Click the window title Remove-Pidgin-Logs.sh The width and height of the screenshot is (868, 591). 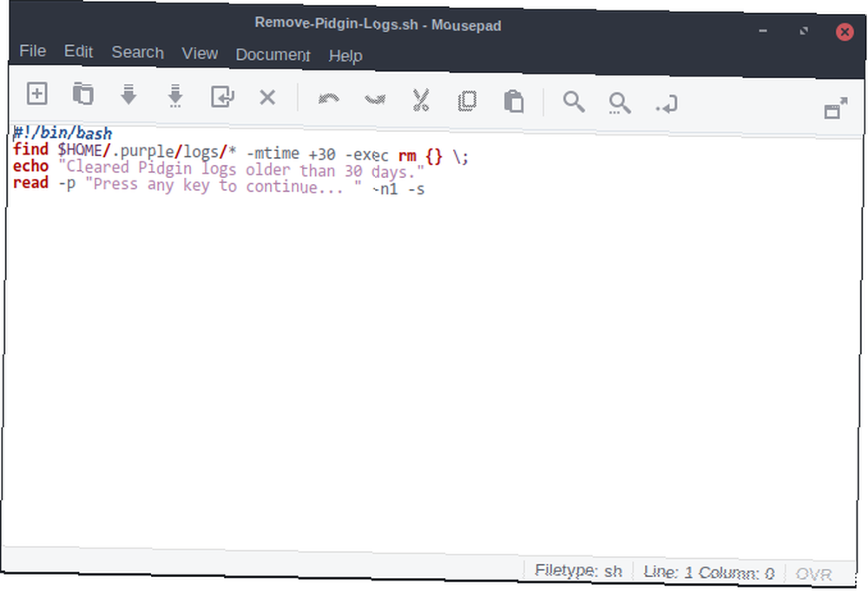pos(336,23)
